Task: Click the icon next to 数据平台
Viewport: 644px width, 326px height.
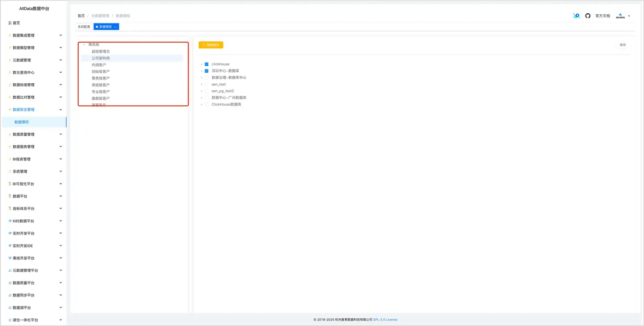Action: (10, 196)
